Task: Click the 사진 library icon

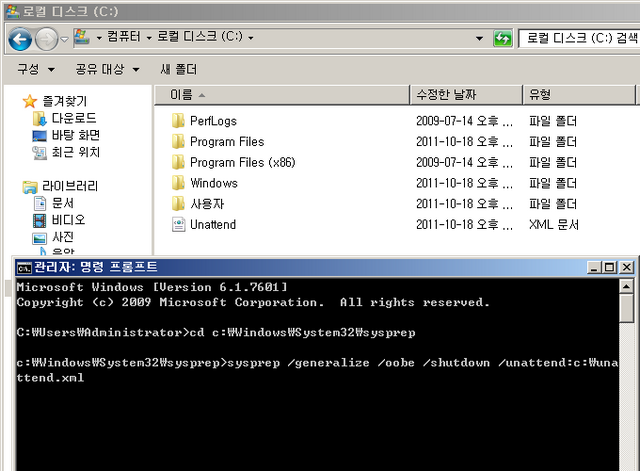Action: pyautogui.click(x=40, y=238)
